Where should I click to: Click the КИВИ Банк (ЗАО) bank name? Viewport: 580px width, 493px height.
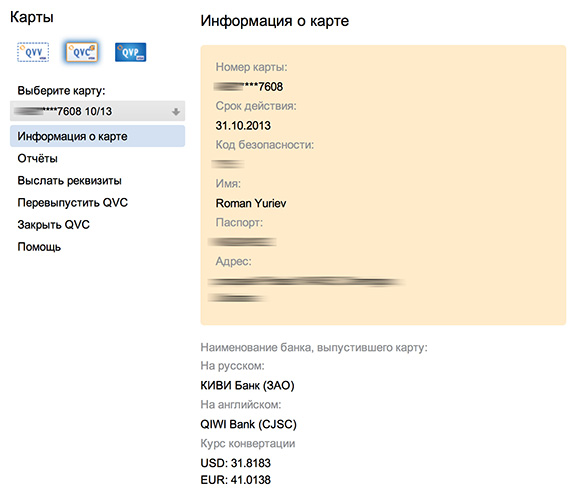pos(247,385)
